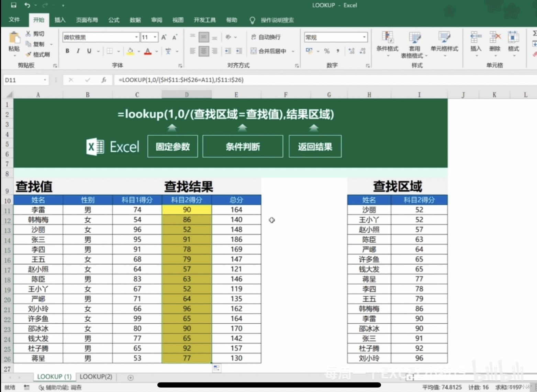Switch to the Data (数据) tab

(x=135, y=20)
